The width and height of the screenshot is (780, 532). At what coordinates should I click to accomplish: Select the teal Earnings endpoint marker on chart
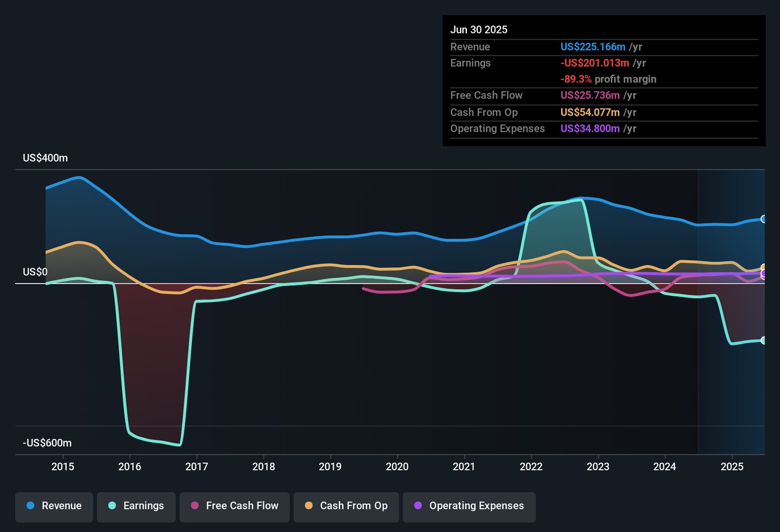[764, 340]
